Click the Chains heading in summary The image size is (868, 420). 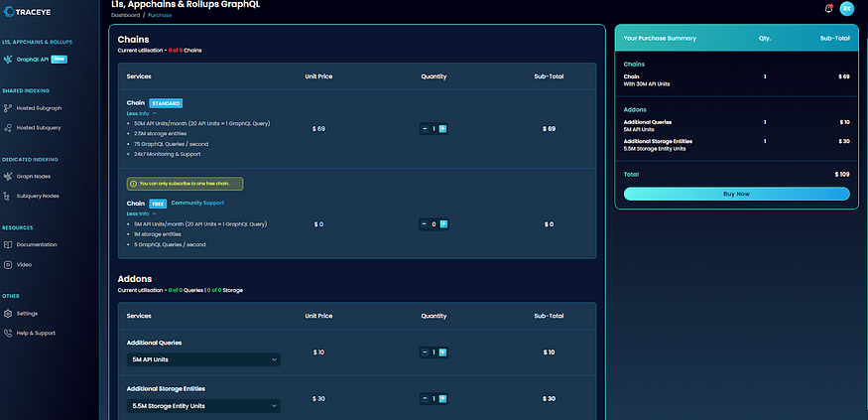pos(634,65)
